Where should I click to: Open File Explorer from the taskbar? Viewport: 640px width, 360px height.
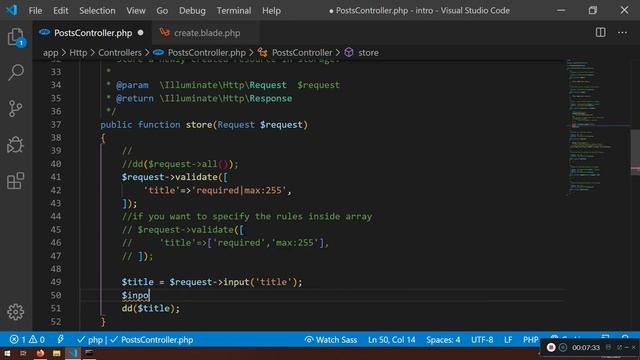(x=56, y=353)
